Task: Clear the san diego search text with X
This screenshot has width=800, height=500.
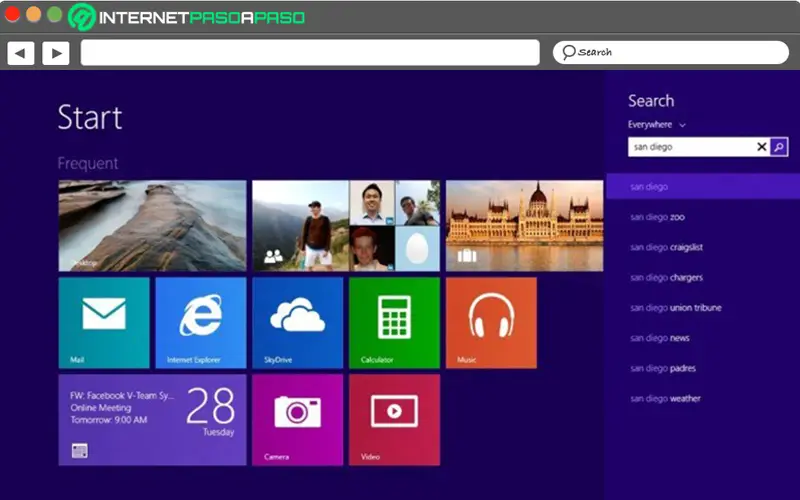Action: click(762, 147)
